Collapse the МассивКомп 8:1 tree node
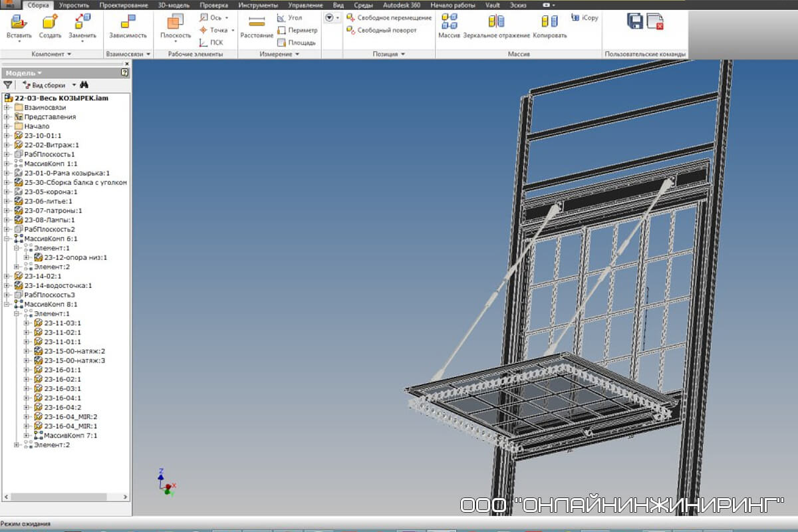798x532 pixels. pyautogui.click(x=7, y=304)
